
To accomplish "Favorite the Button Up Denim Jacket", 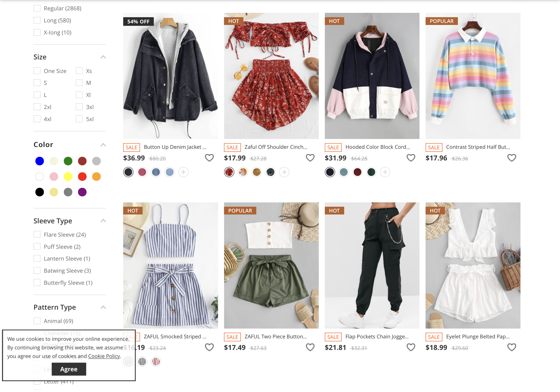I will click(209, 158).
